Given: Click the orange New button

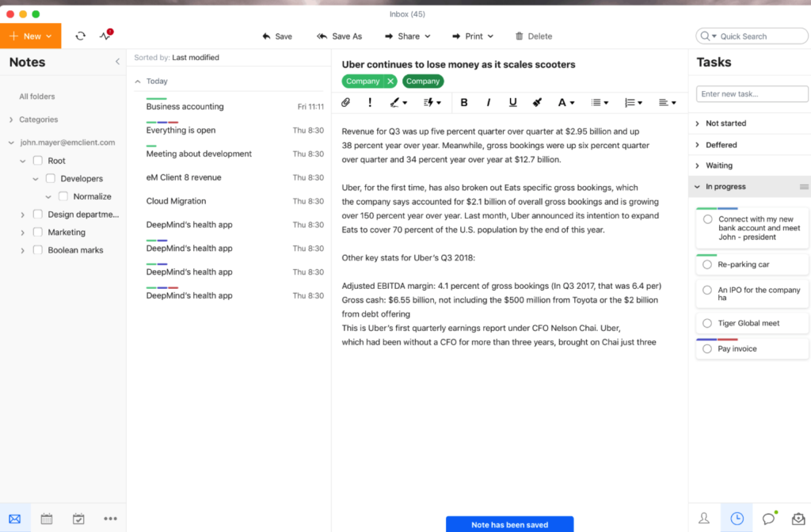Looking at the screenshot, I should [x=31, y=36].
